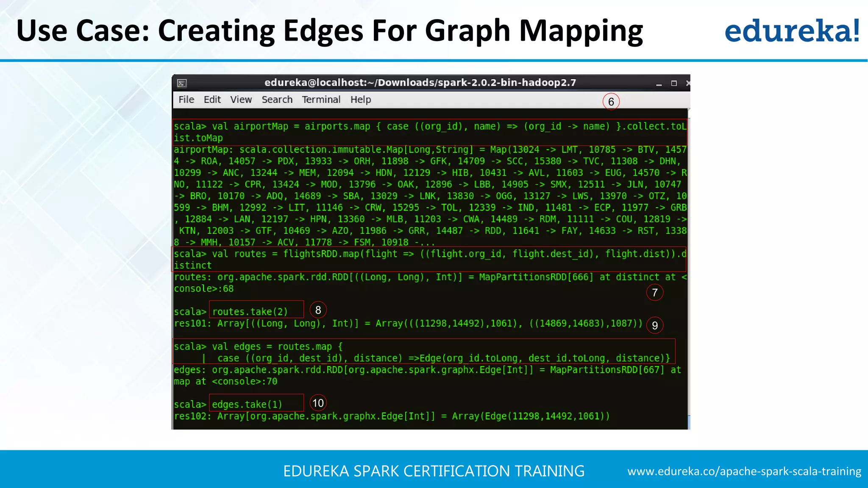The image size is (868, 488).
Task: Close the terminal window
Action: tap(687, 83)
